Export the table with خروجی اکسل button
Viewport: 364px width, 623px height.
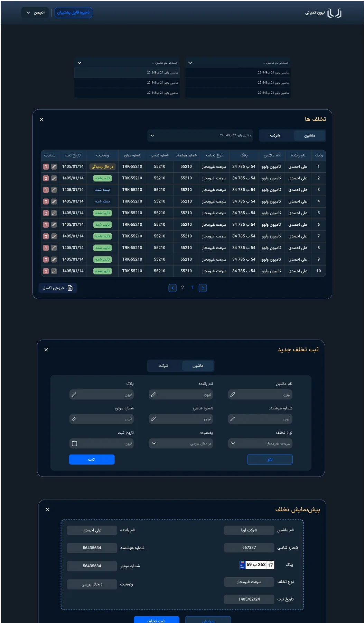pos(58,288)
